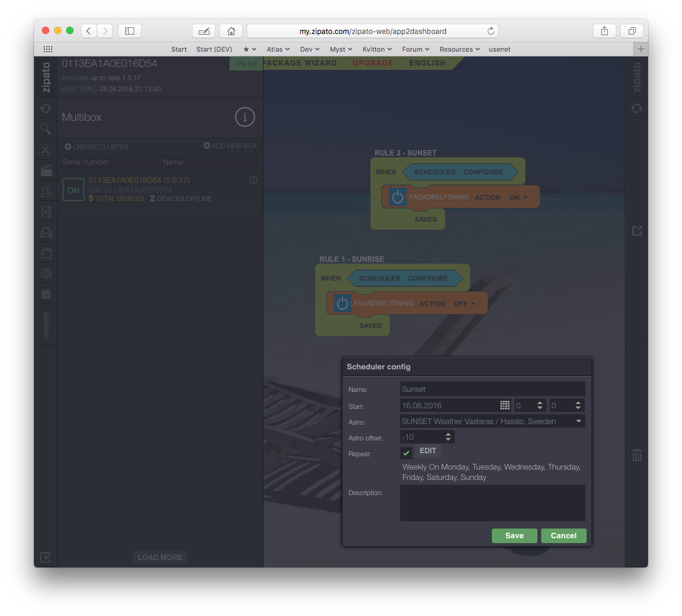Adjust the Astro offset stepper arrows

[448, 437]
